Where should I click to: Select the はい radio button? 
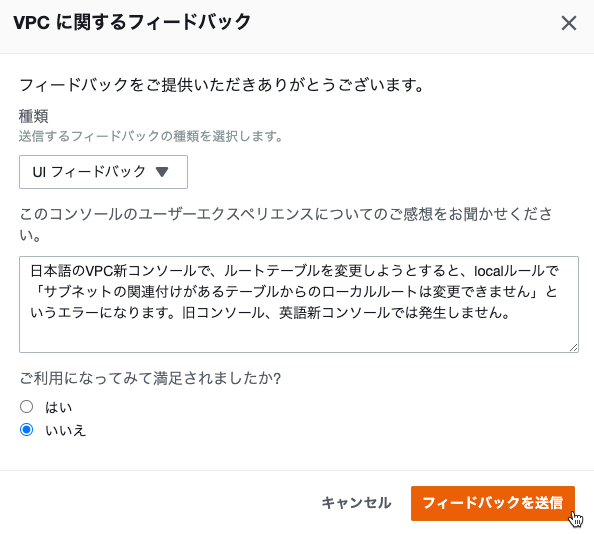(x=27, y=407)
